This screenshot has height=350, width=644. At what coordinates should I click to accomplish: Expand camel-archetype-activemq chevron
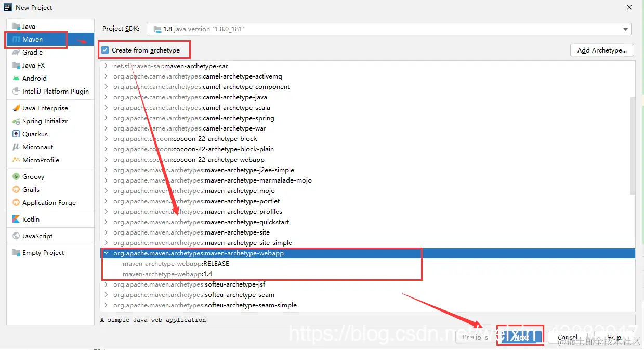point(106,76)
